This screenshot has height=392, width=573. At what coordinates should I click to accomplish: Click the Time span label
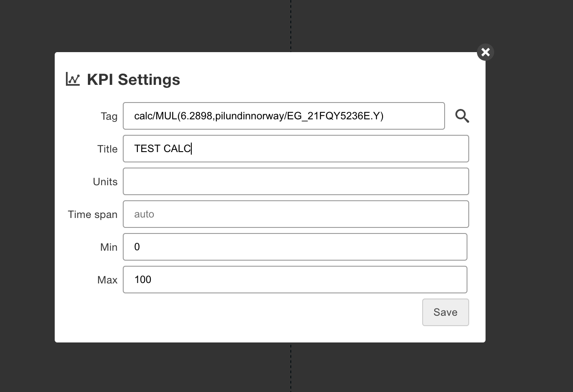pos(93,215)
